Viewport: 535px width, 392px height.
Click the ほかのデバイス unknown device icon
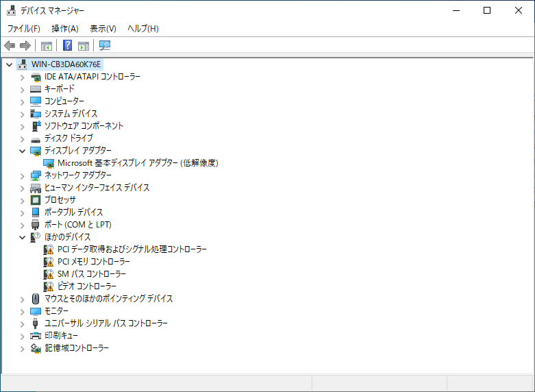[35, 237]
